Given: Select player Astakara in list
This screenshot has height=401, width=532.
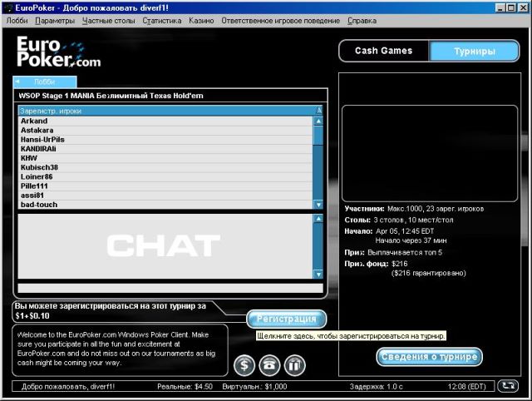Looking at the screenshot, I should 165,131.
